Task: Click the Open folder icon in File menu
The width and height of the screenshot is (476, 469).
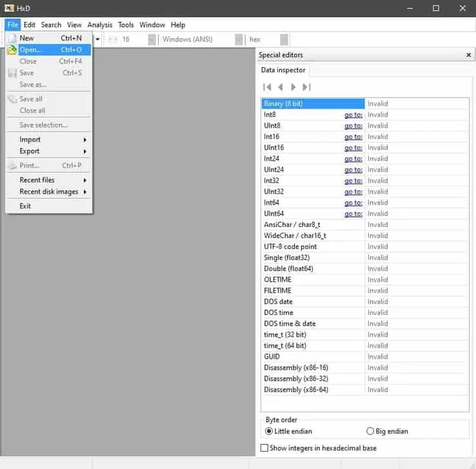Action: (12, 50)
